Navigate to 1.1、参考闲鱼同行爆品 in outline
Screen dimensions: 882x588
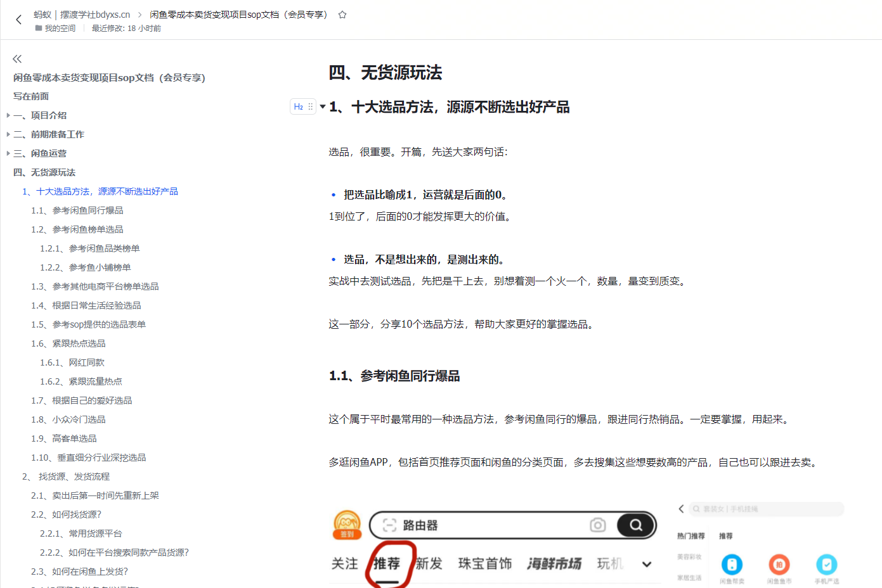pos(77,210)
